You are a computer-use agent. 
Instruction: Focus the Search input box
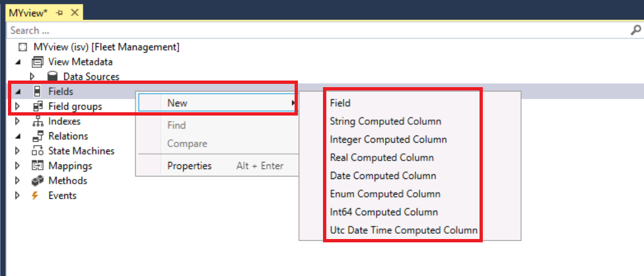[x=317, y=30]
